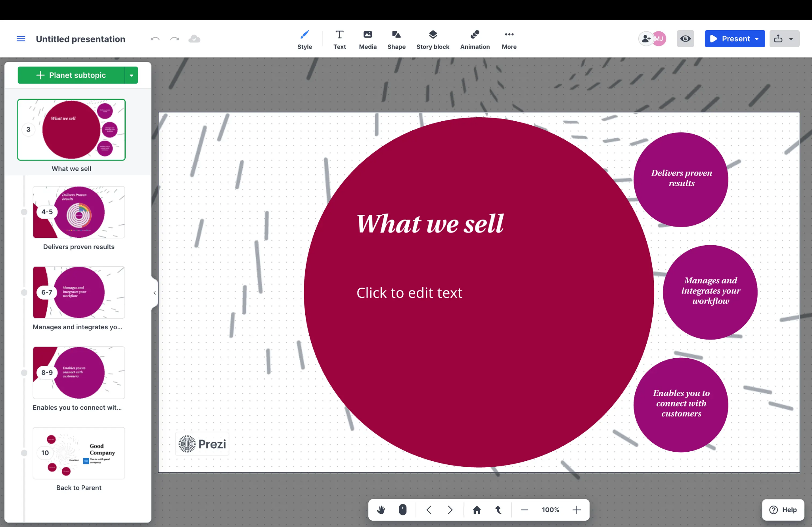Viewport: 812px width, 527px height.
Task: Select the Delivers proven results circle
Action: click(681, 179)
